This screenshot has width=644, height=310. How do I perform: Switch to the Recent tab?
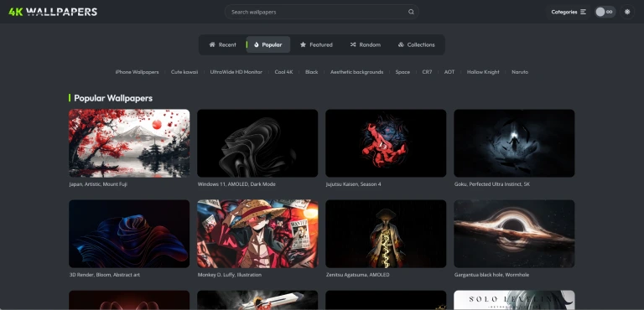[x=222, y=44]
